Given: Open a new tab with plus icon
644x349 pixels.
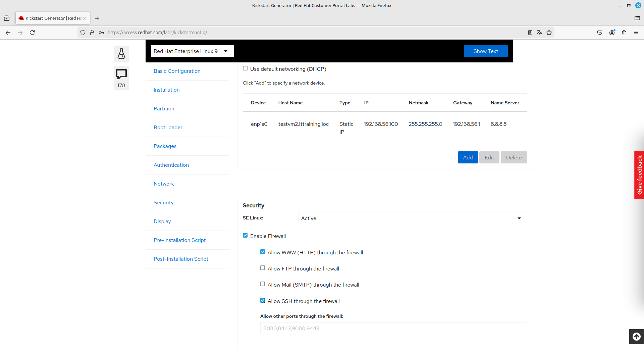Looking at the screenshot, I should 97,18.
